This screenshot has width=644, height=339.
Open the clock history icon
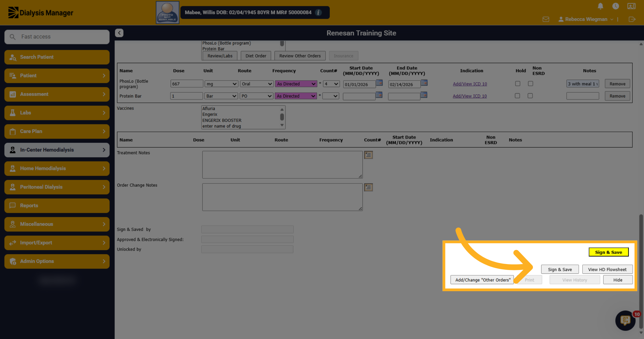click(616, 6)
